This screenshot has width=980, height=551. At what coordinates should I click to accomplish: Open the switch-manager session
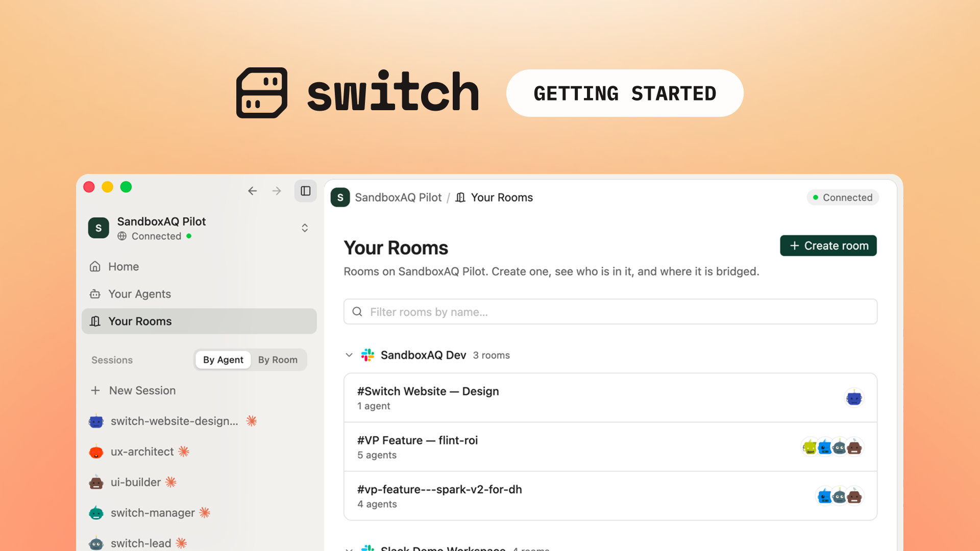point(152,513)
